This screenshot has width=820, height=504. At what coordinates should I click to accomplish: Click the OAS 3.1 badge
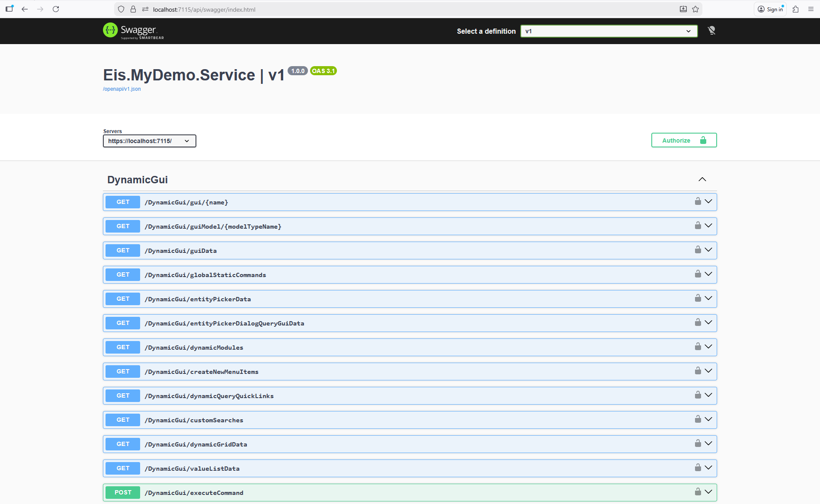(x=324, y=71)
